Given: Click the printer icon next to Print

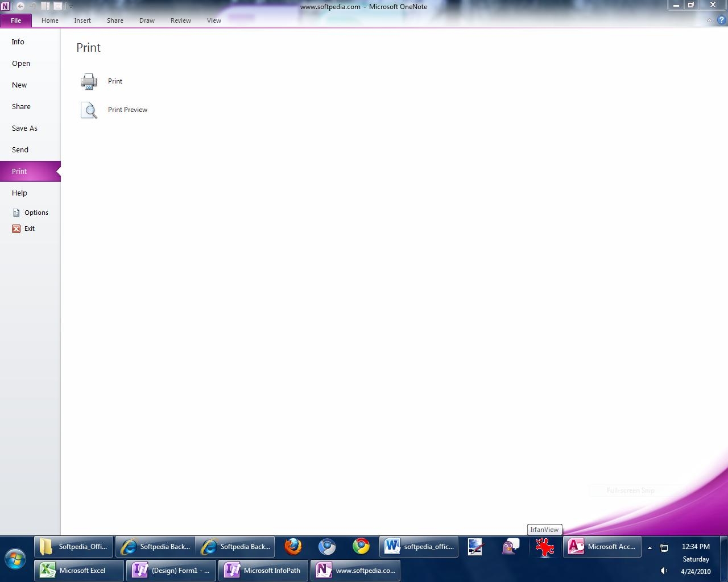Looking at the screenshot, I should coord(89,81).
